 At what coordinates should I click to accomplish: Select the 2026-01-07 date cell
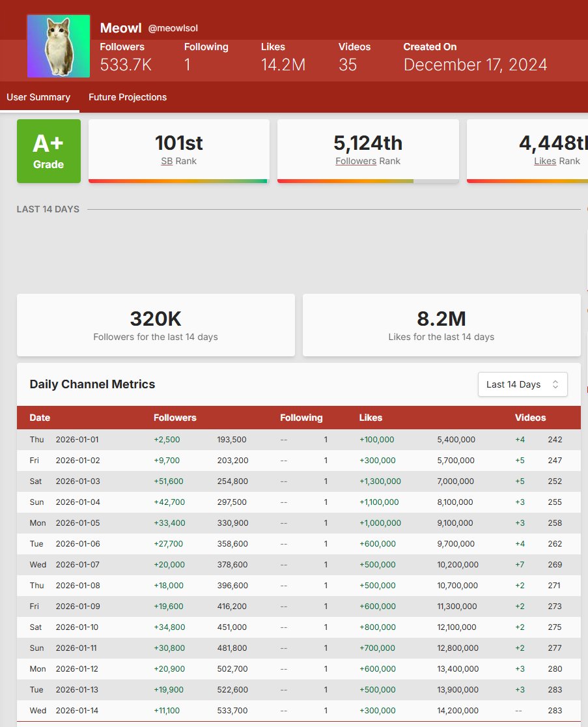78,565
